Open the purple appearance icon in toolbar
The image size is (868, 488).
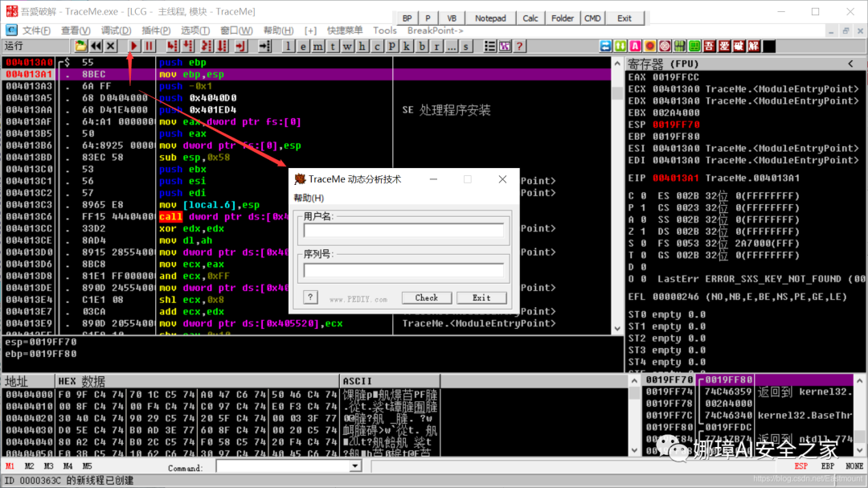tap(505, 46)
